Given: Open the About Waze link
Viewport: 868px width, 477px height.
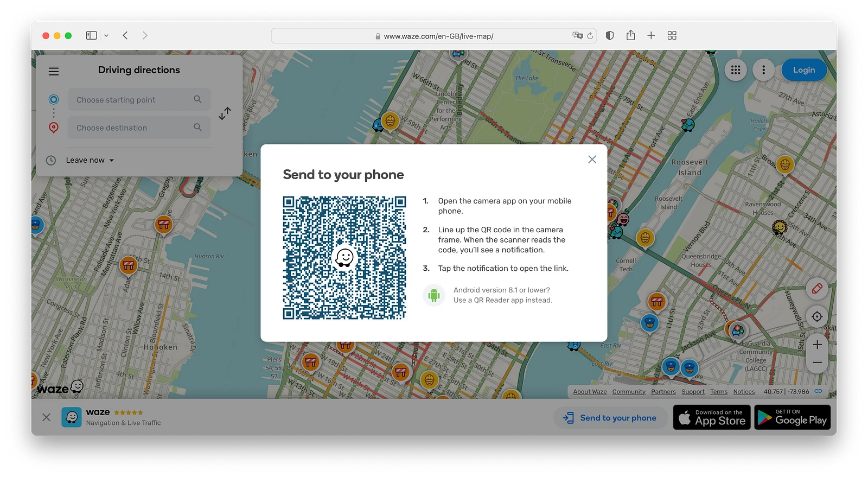Looking at the screenshot, I should [590, 392].
